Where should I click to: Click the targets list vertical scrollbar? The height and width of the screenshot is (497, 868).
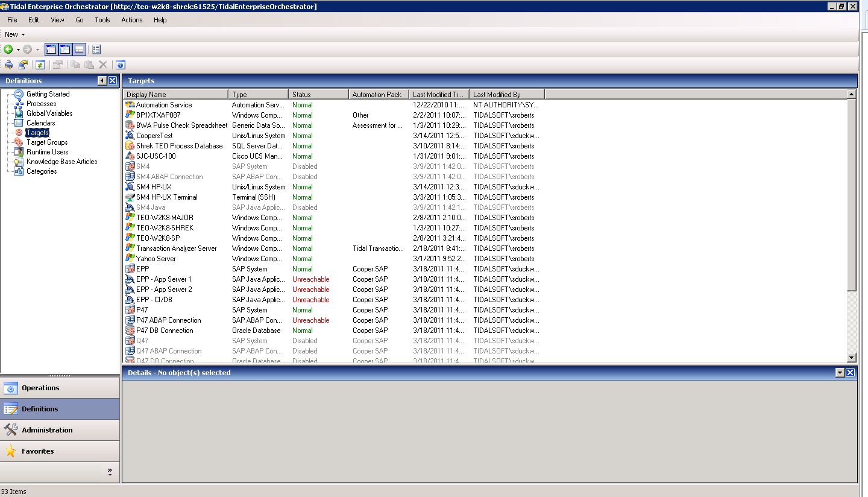click(851, 195)
